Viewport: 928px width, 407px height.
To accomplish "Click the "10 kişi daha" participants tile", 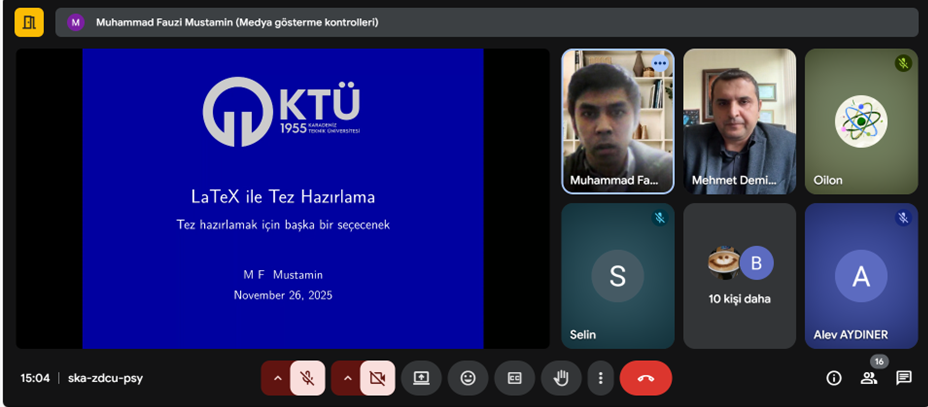I will click(x=739, y=276).
